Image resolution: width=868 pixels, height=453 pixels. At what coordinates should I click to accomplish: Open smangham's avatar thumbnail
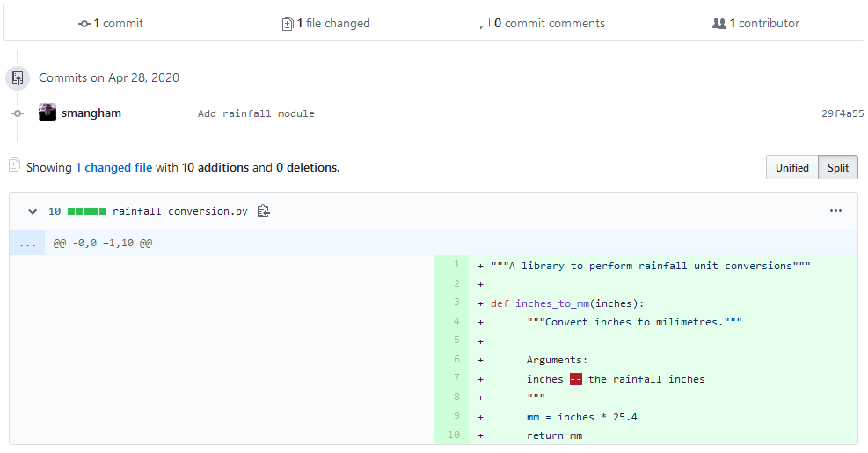point(47,112)
